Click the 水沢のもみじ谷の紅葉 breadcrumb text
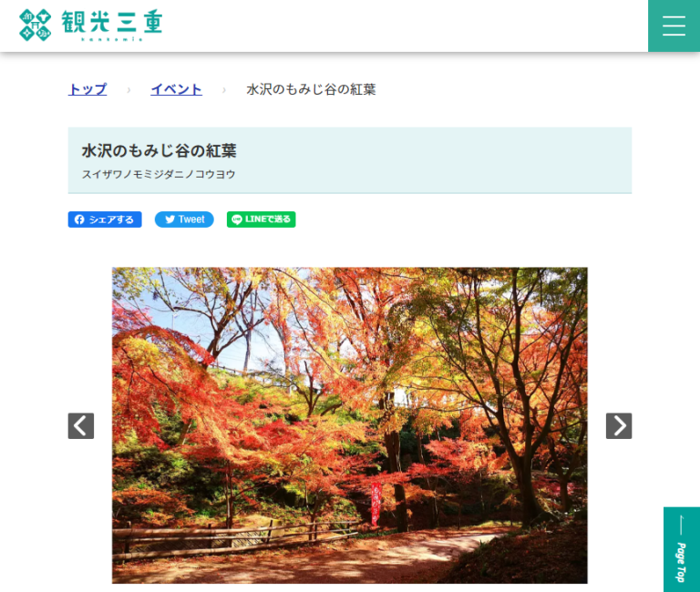The image size is (700, 592). (311, 89)
